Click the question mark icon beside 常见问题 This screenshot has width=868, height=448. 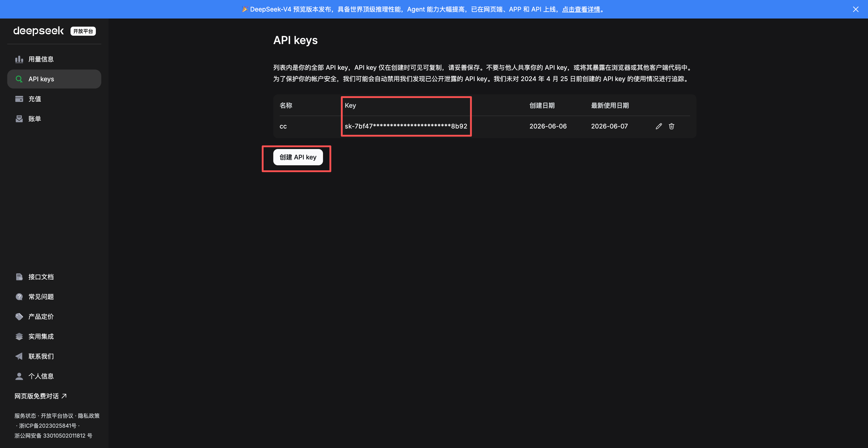19,296
